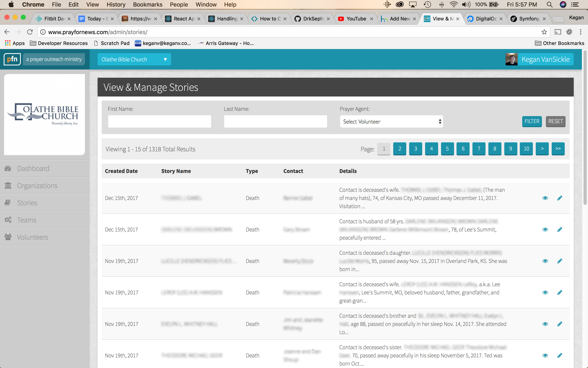
Task: Click the Story Name column header
Action: (x=176, y=171)
